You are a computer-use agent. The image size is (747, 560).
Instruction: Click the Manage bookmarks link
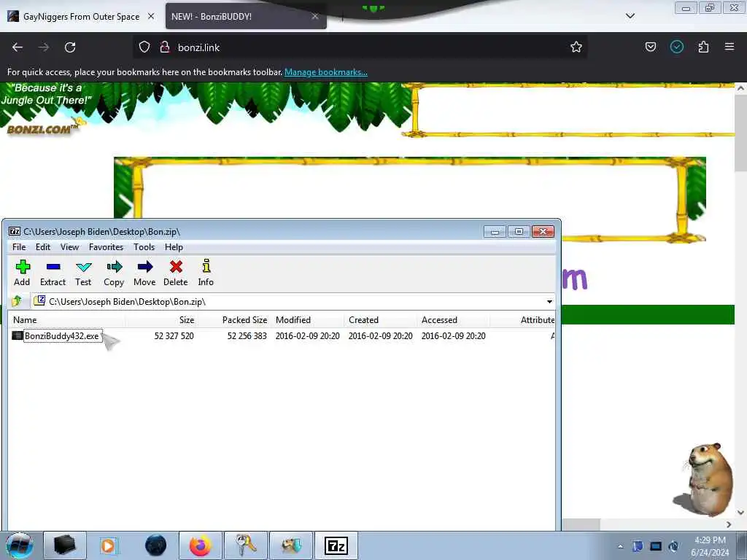click(x=326, y=72)
